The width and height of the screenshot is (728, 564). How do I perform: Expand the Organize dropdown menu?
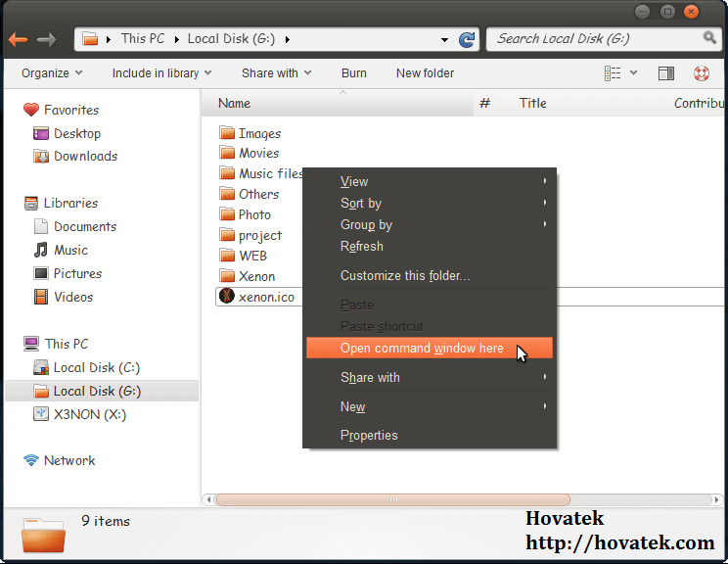(52, 73)
